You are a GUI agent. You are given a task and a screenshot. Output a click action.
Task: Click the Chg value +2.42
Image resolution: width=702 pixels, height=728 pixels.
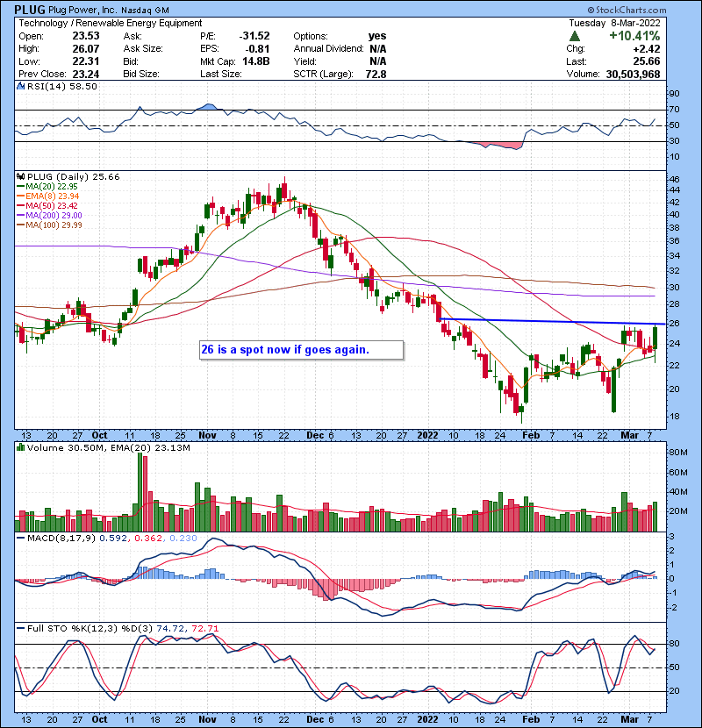tap(646, 49)
